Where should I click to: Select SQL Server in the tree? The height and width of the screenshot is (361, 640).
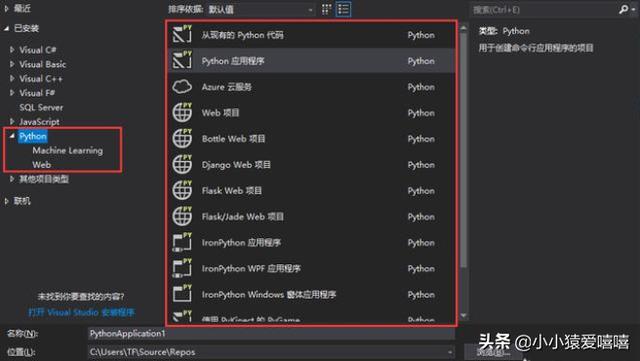click(x=41, y=107)
